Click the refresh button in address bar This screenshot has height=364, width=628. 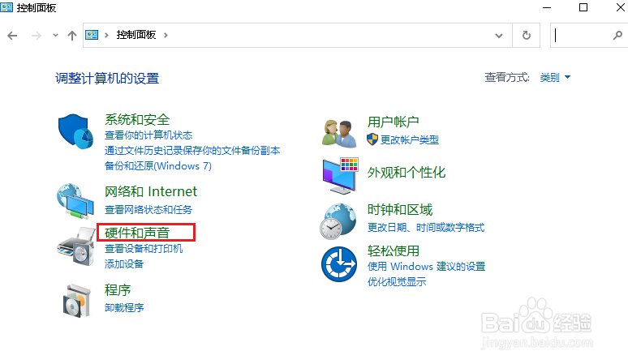click(x=527, y=36)
